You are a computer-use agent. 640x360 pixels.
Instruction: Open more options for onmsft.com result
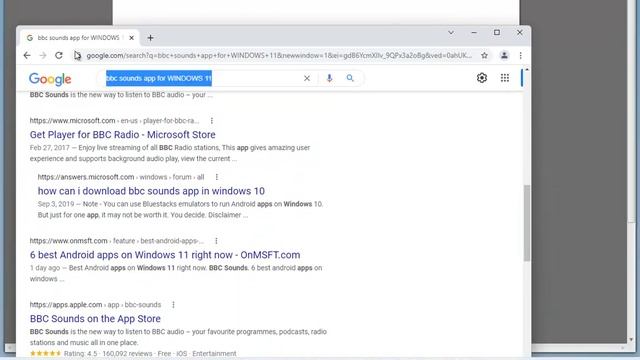coord(216,241)
